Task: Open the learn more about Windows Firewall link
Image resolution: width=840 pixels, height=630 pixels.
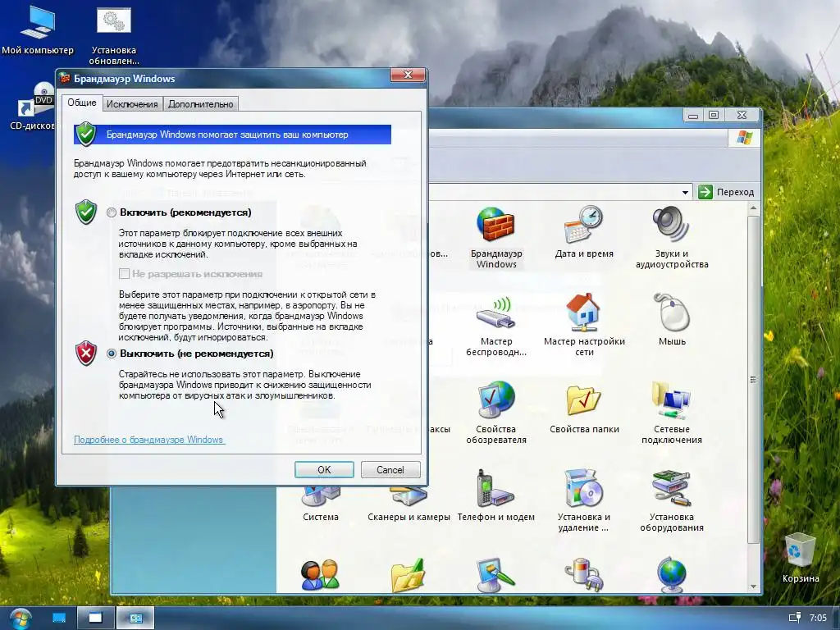Action: pos(149,440)
